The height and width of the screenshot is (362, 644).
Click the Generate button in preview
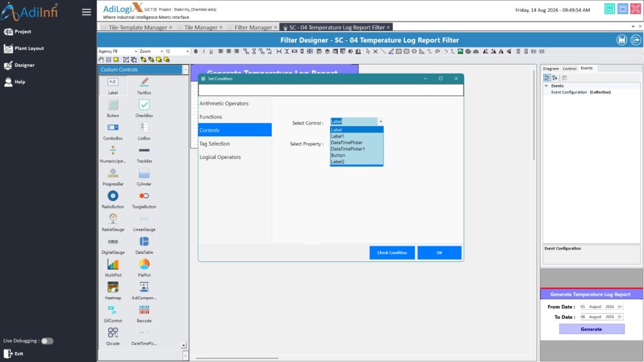(x=591, y=329)
